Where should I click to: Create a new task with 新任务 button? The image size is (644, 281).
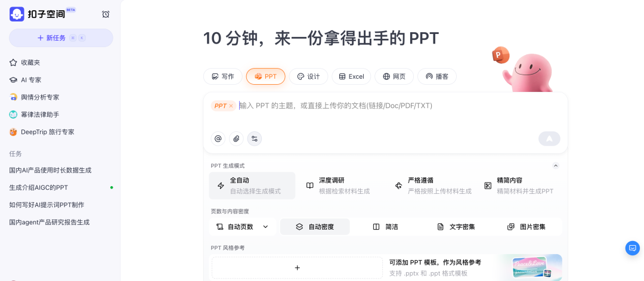61,38
